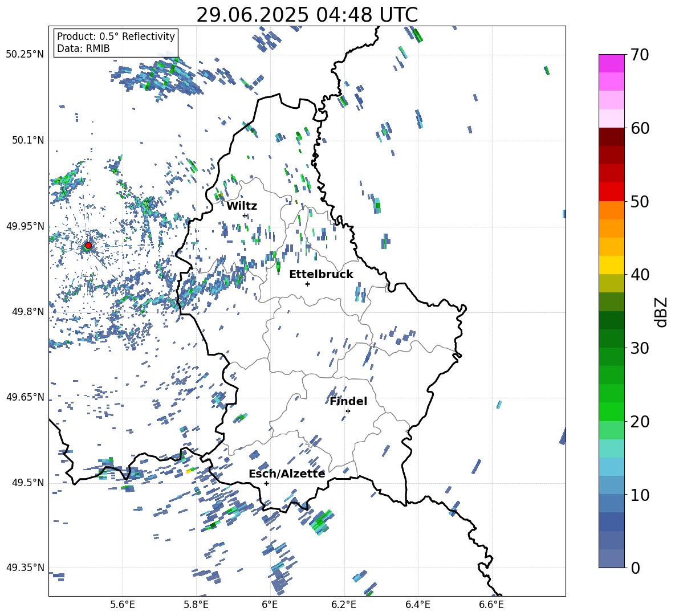Click the 6°E longitude label
This screenshot has height=616, width=675.
click(x=270, y=605)
